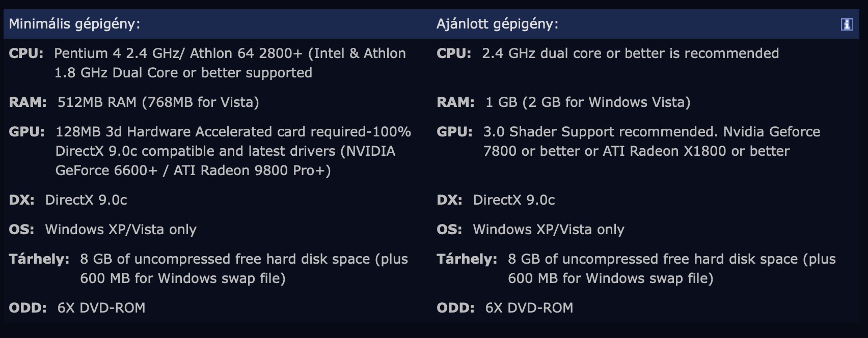Click the recommended Windows XP/Vista only text
The height and width of the screenshot is (338, 868).
coord(549,230)
